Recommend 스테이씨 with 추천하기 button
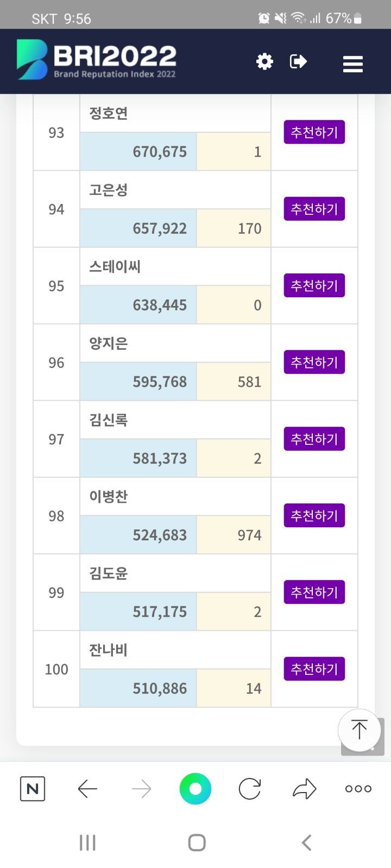 [x=314, y=285]
